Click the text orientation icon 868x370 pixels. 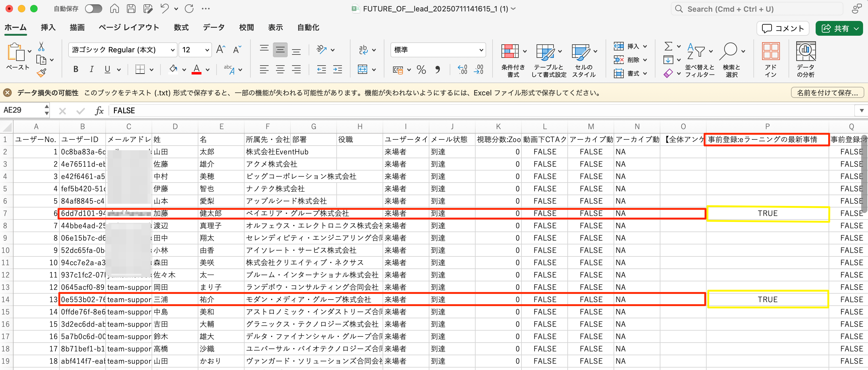322,50
